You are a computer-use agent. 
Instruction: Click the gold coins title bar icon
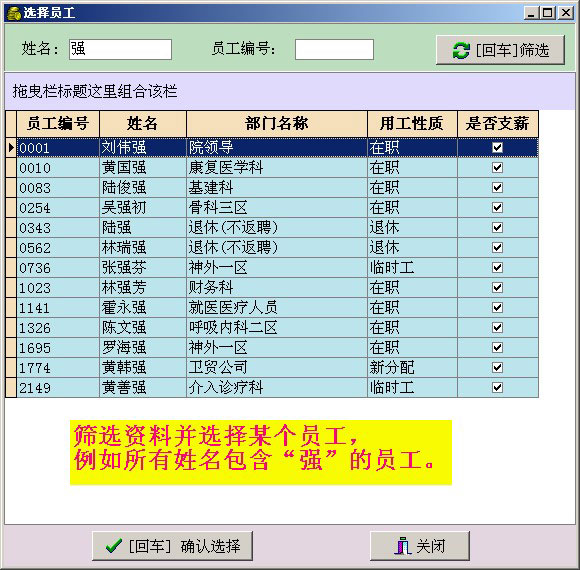[14, 13]
